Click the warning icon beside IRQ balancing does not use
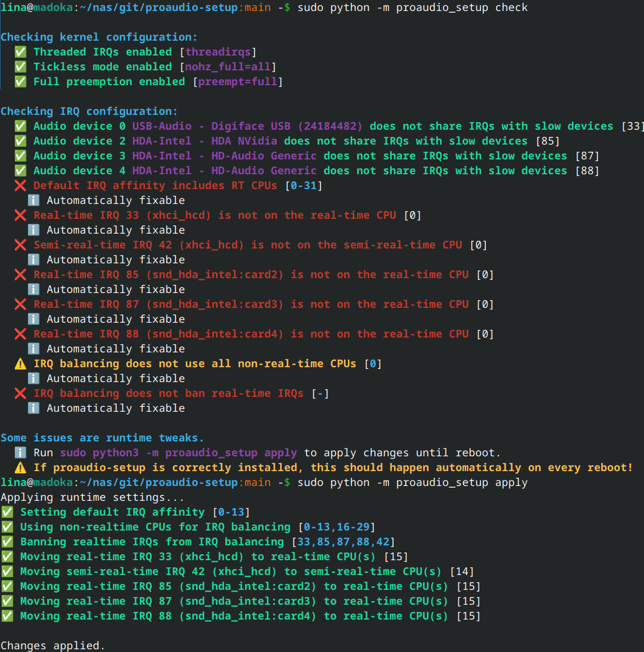644x652 pixels. point(20,364)
